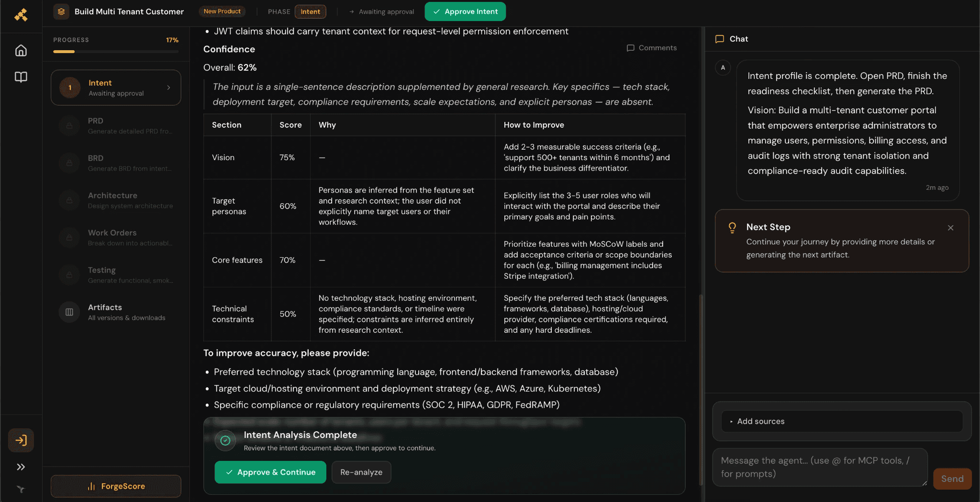Expand the sidebar with the double chevron
Viewport: 980px width, 502px height.
[x=21, y=467]
